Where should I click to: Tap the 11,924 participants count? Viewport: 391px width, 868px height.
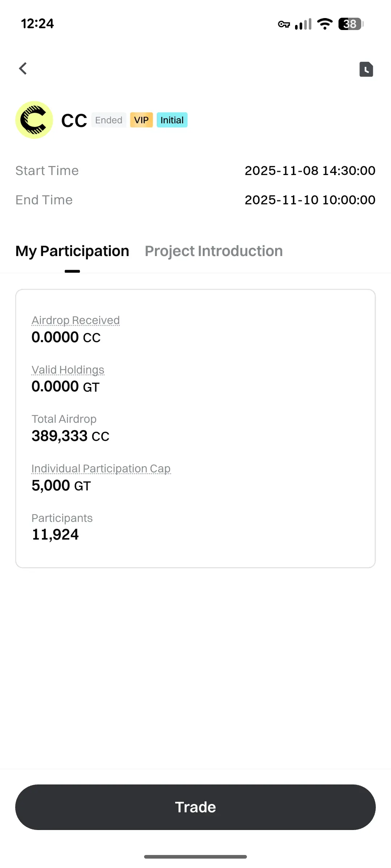[55, 535]
